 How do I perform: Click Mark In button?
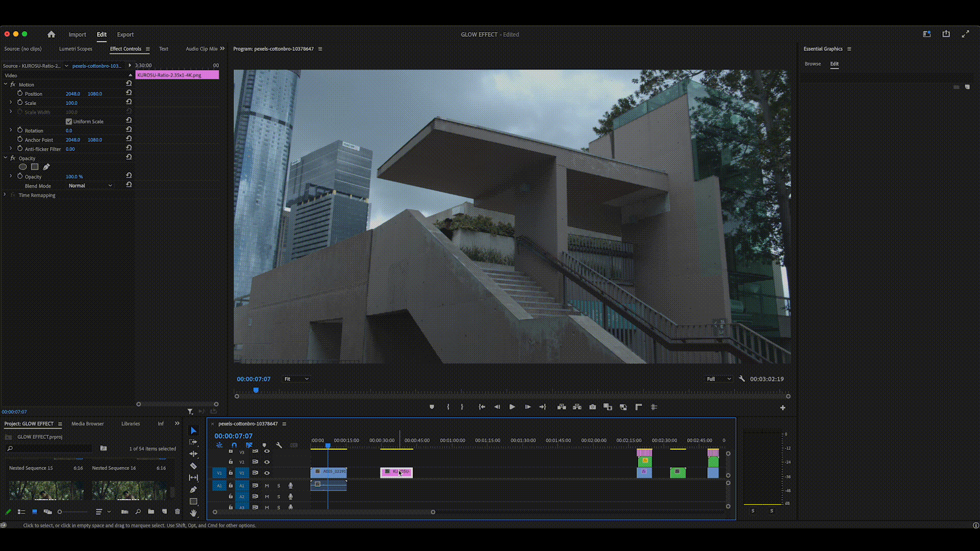[x=448, y=407]
